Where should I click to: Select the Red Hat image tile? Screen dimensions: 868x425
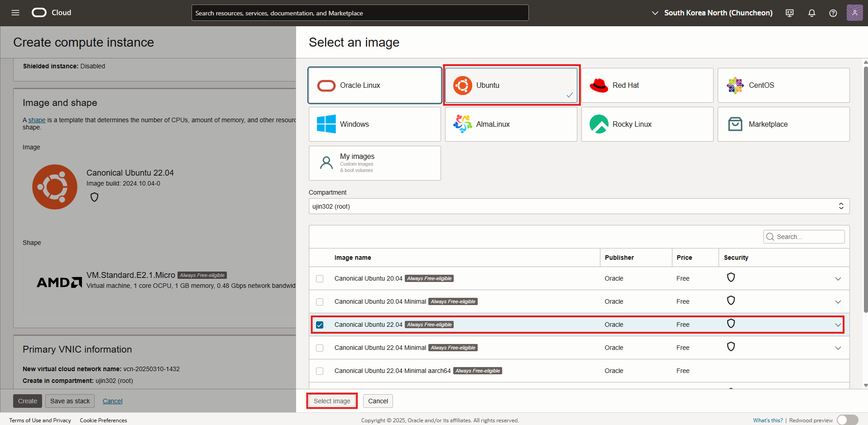(647, 85)
